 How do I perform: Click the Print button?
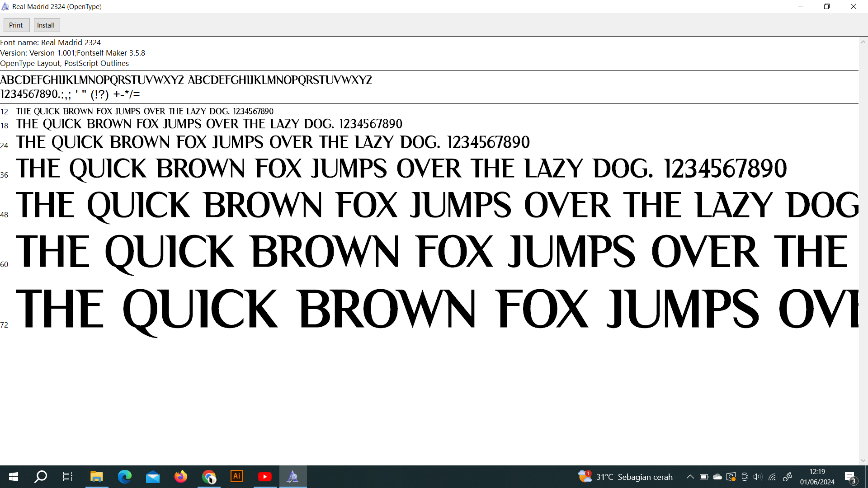click(x=16, y=25)
